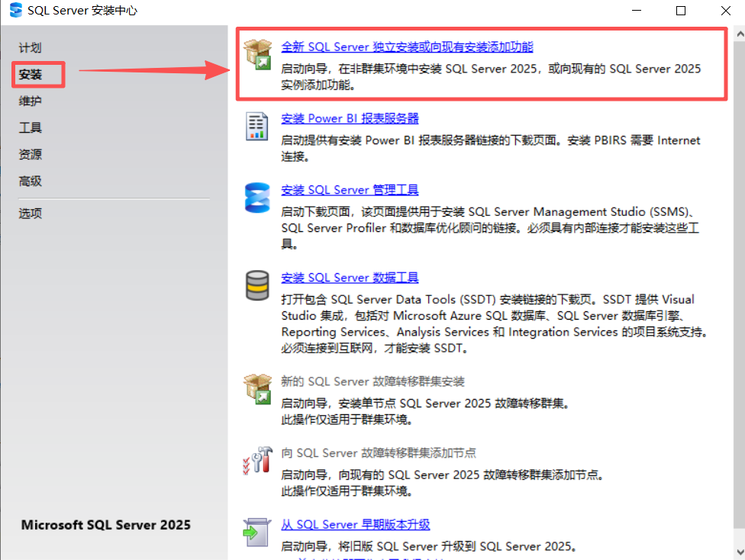This screenshot has height=560, width=745.
Task: Click the Power BI report server icon
Action: tap(257, 126)
